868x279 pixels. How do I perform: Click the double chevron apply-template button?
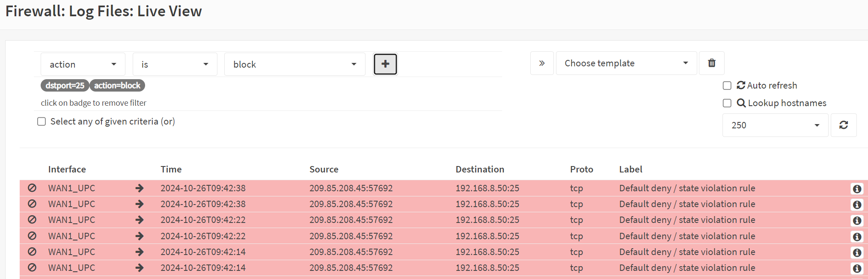click(x=542, y=63)
